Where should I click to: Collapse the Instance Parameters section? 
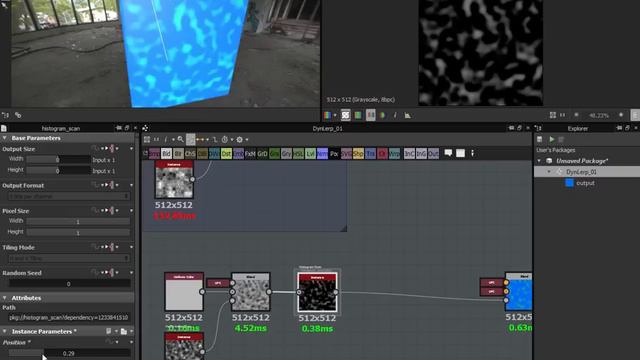(4, 331)
